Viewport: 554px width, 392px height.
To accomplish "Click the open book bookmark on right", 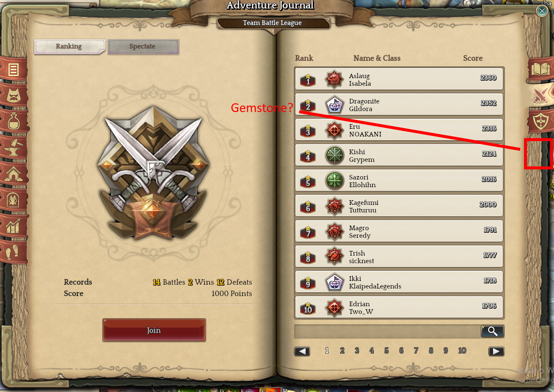I will tap(540, 69).
